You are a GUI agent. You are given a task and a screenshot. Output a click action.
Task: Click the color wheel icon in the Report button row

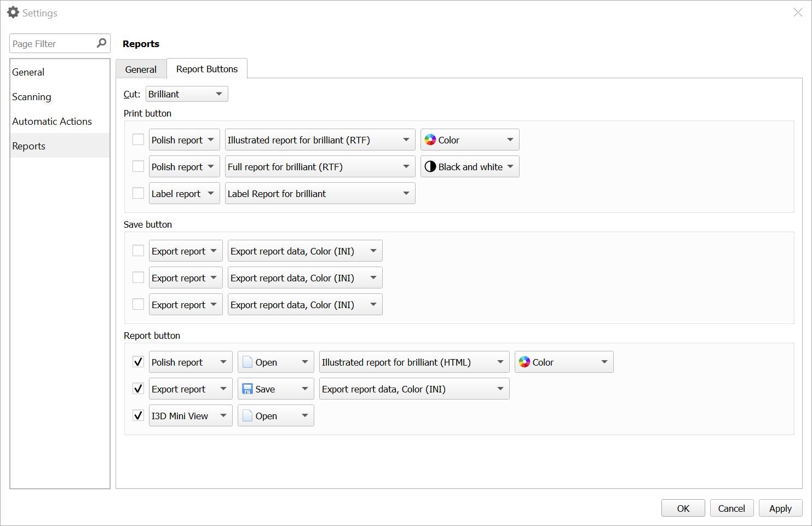pyautogui.click(x=525, y=361)
